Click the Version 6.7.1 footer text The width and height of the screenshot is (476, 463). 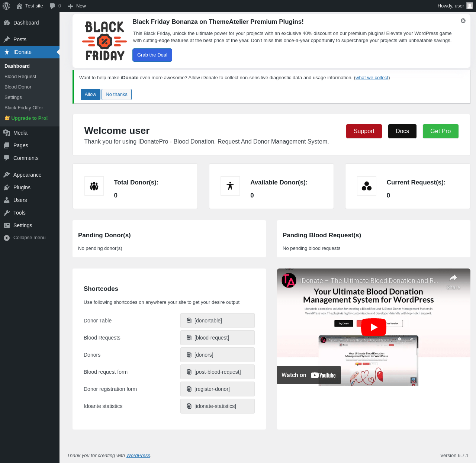click(454, 456)
